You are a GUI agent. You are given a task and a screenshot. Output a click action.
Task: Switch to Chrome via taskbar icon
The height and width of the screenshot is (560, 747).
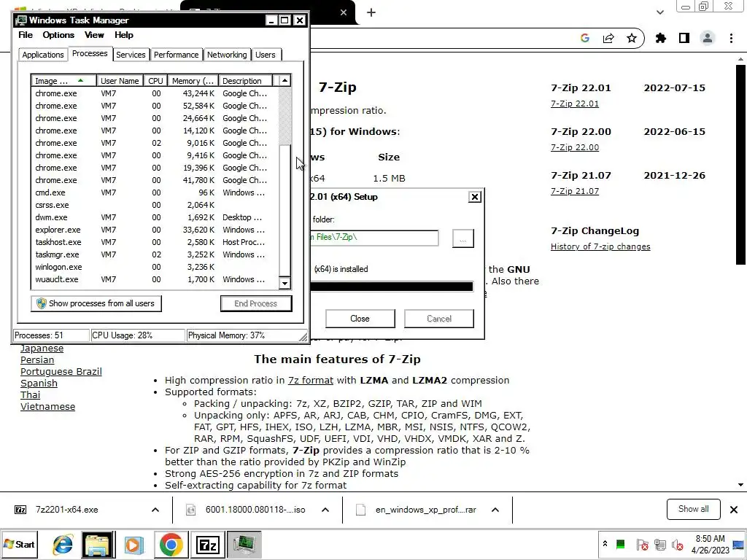coord(171,544)
